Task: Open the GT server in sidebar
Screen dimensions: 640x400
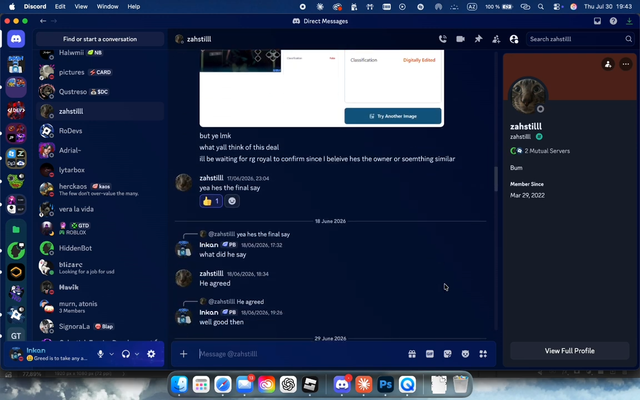Action: tap(16, 336)
